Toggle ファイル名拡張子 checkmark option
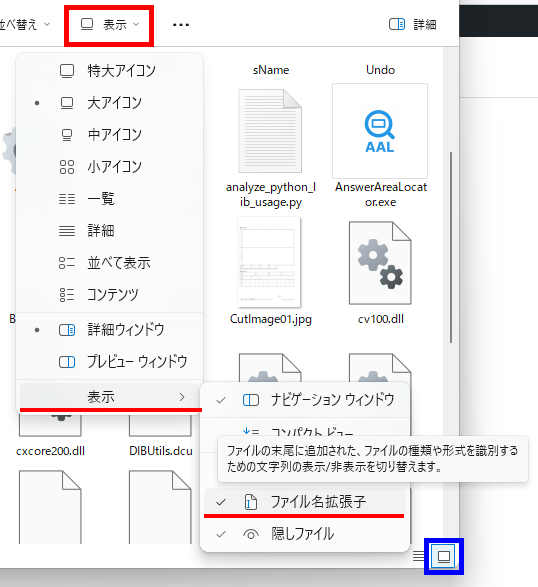This screenshot has width=538, height=587. pyautogui.click(x=305, y=502)
